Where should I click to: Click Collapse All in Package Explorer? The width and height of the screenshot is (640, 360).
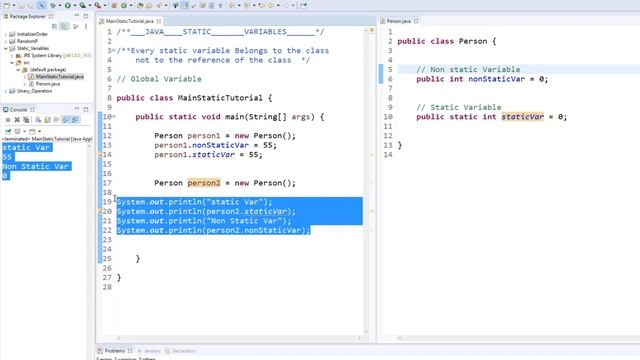pos(55,27)
